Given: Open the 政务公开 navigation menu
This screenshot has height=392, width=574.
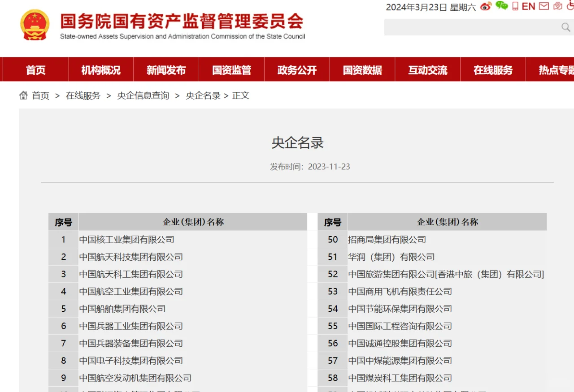Looking at the screenshot, I should pos(297,70).
